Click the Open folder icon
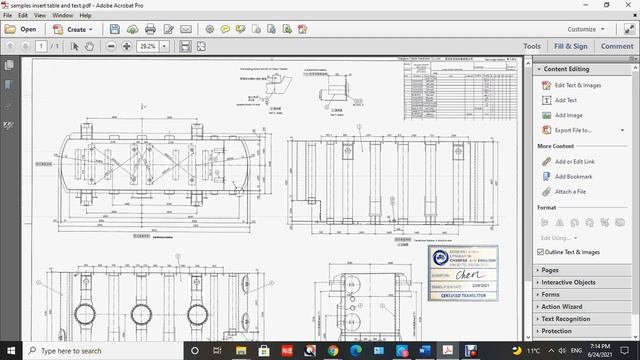This screenshot has height=360, width=640. tap(10, 29)
